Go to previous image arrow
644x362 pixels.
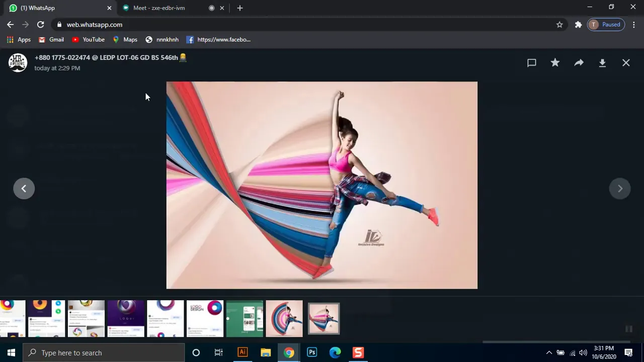24,189
